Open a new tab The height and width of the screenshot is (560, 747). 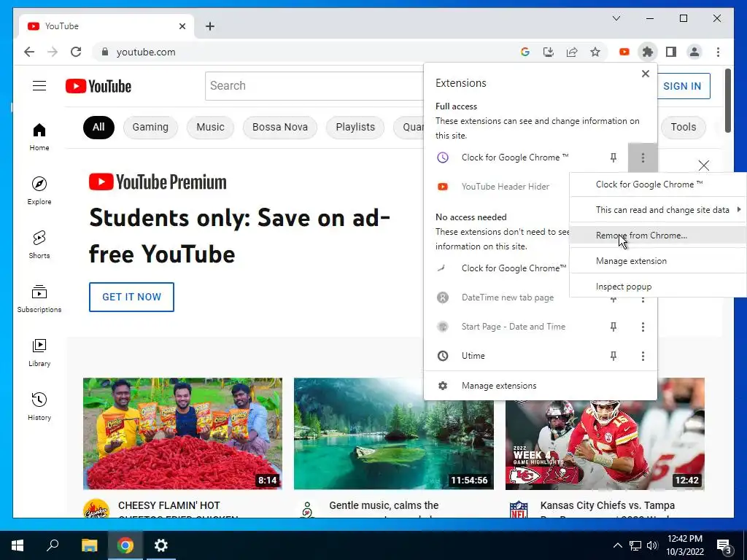coord(210,26)
